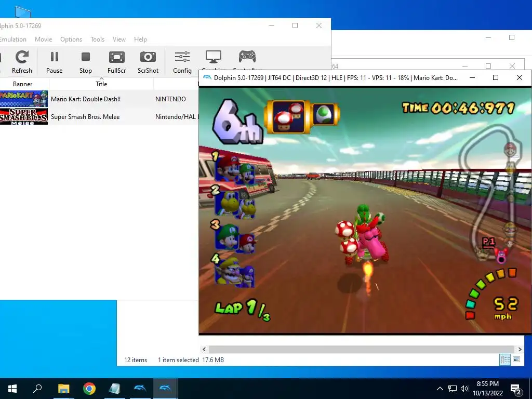Stop emulation with the Stop toolbar button

point(86,62)
